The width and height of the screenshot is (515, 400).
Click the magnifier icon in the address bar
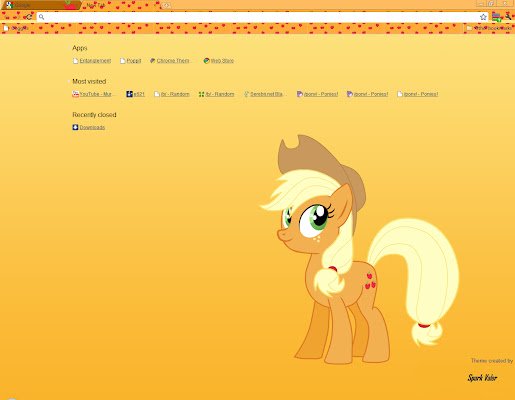click(x=41, y=17)
